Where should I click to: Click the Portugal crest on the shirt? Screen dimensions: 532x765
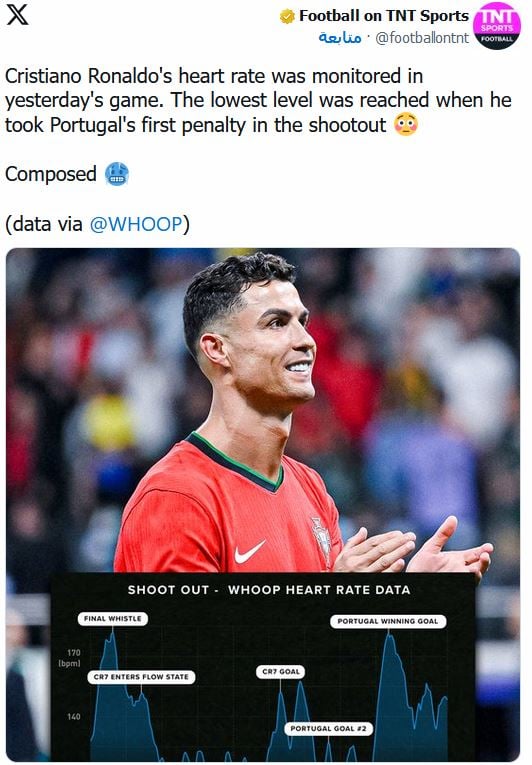point(322,536)
